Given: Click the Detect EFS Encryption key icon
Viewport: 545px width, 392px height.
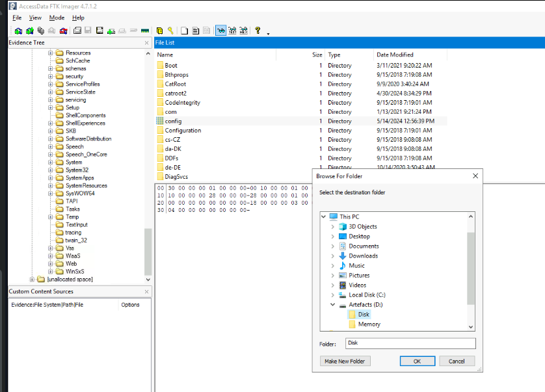Looking at the screenshot, I should [x=170, y=31].
